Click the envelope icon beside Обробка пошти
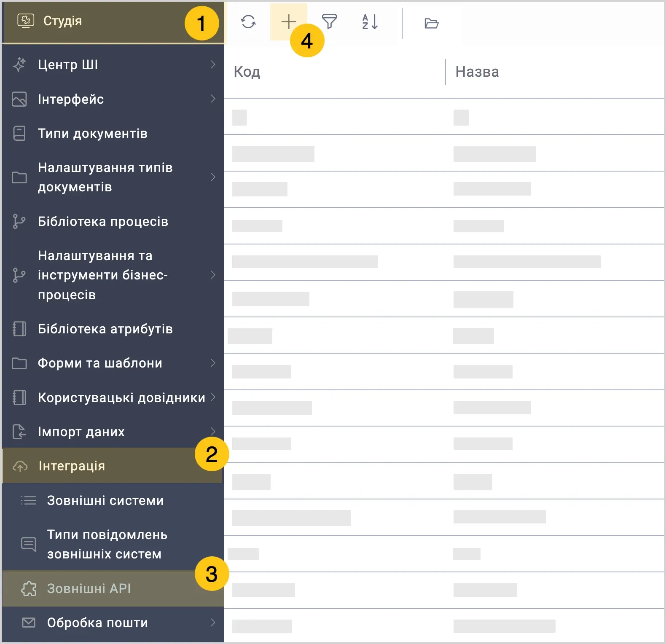This screenshot has height=644, width=666. 29,623
